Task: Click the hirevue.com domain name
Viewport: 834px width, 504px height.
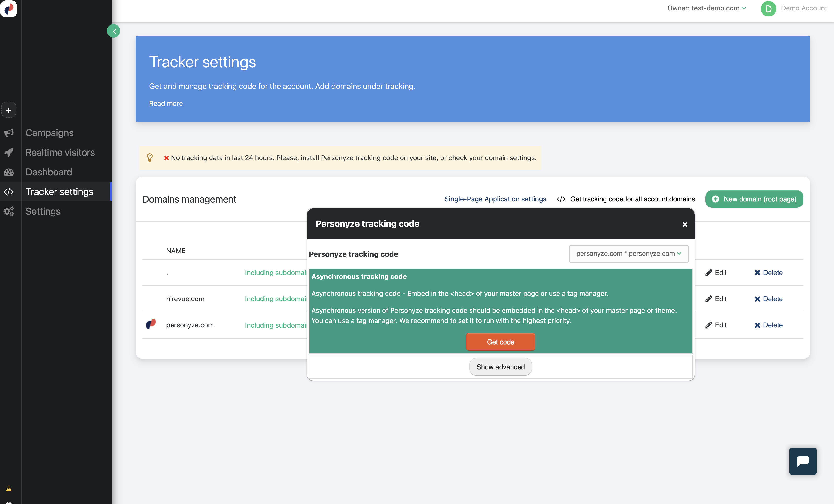Action: [x=185, y=299]
